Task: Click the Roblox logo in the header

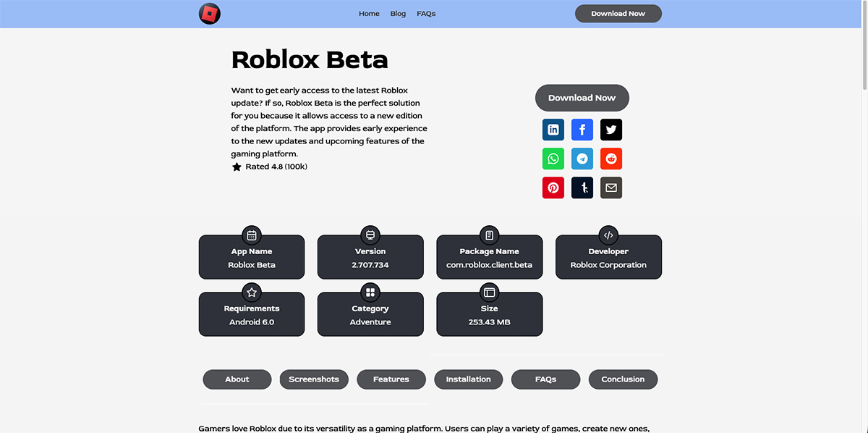Action: (x=210, y=13)
